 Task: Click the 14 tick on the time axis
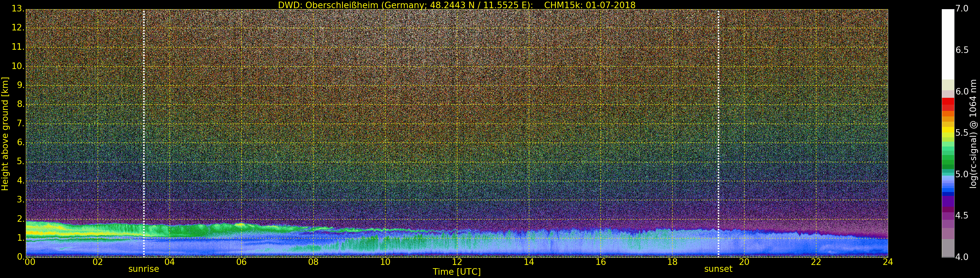click(x=529, y=262)
